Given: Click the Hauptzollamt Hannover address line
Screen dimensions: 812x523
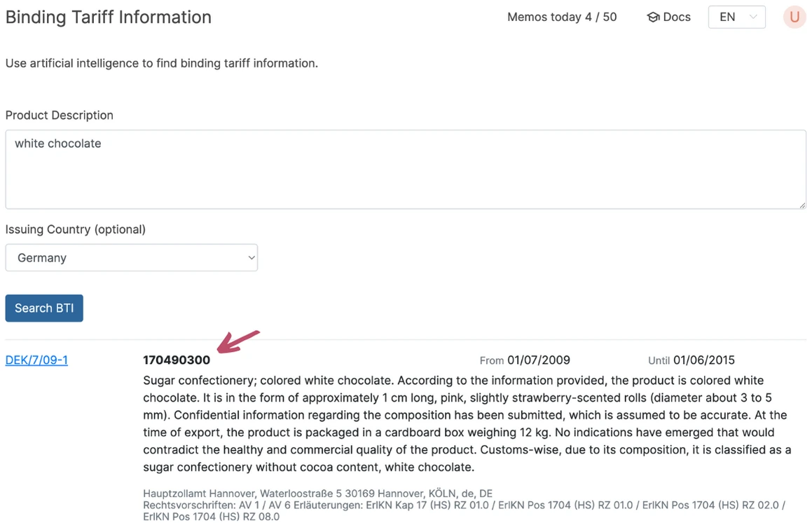Looking at the screenshot, I should pos(317,494).
